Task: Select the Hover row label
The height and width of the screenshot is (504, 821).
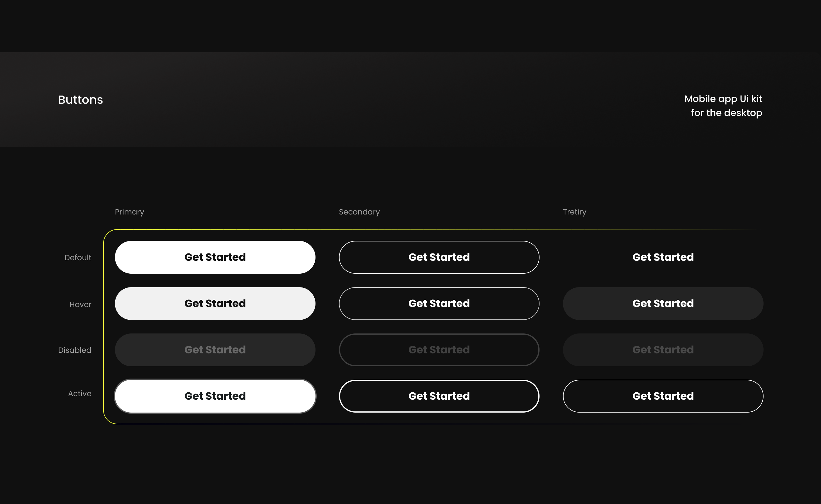Action: click(x=80, y=304)
